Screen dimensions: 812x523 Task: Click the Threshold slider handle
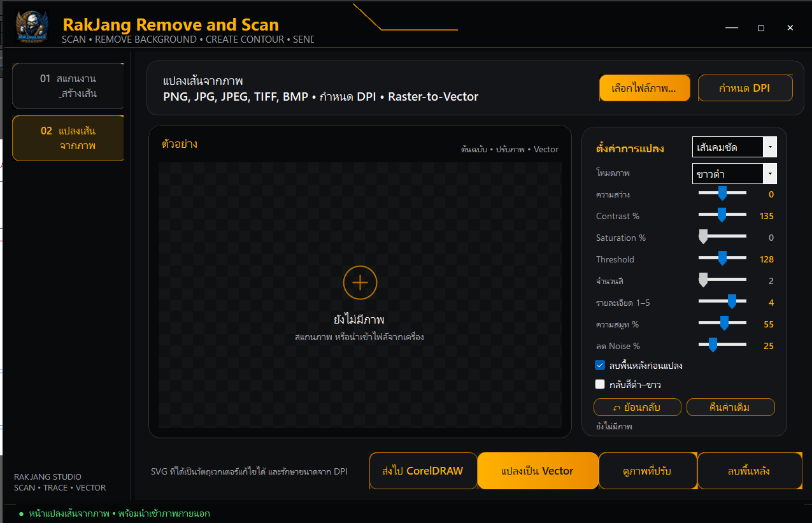(722, 258)
